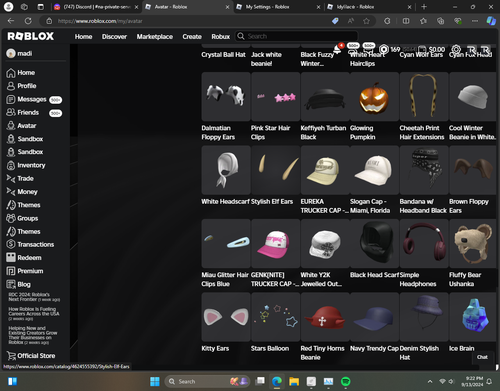Click the Home icon in sidebar

click(11, 73)
